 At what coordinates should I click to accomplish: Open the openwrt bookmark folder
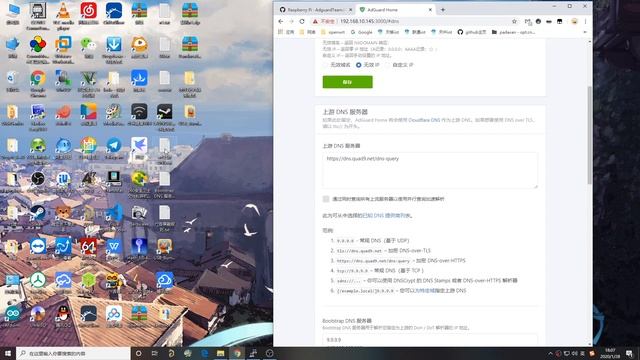point(333,32)
